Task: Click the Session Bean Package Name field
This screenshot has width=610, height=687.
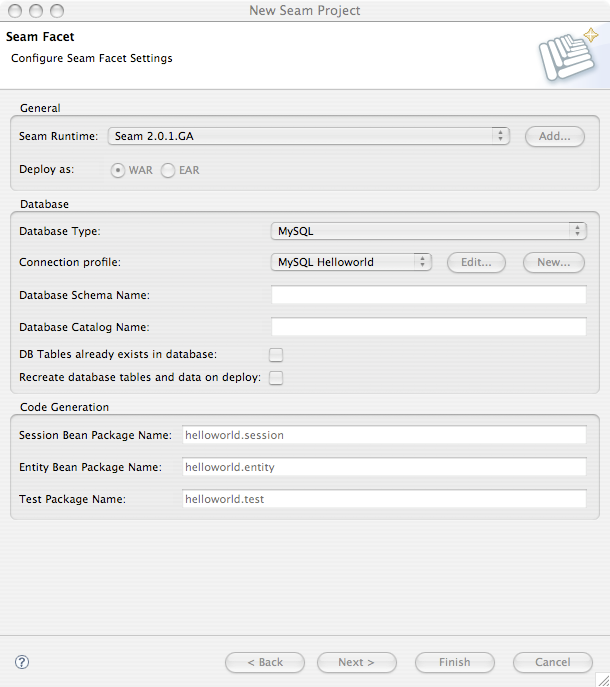Action: [384, 435]
